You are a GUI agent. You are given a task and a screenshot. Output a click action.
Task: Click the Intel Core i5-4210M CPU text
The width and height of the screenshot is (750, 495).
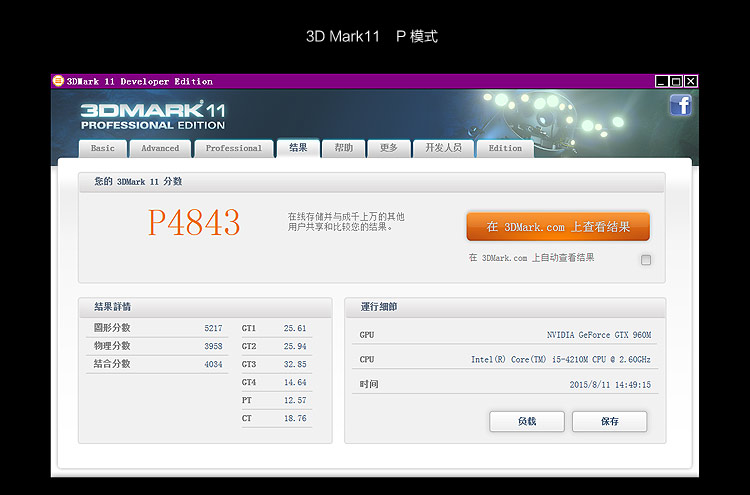point(561,360)
